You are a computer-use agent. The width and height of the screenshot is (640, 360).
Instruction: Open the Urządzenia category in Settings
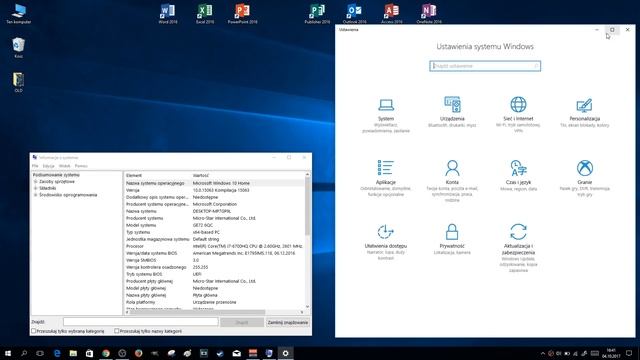tap(452, 112)
